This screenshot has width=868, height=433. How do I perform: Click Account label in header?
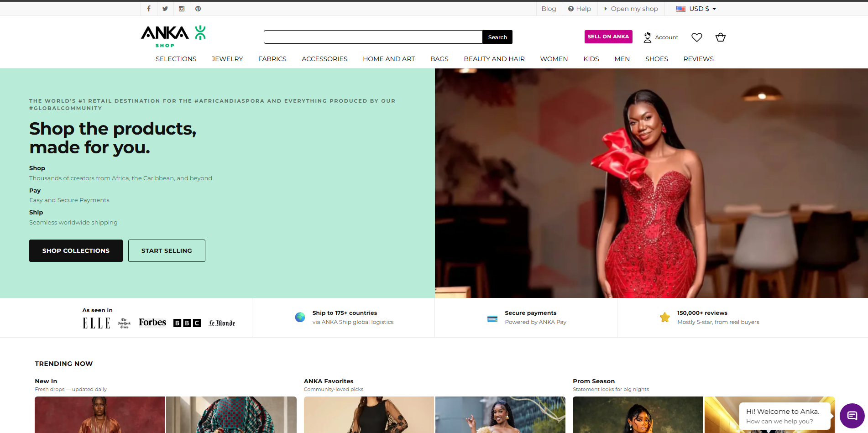click(x=667, y=37)
